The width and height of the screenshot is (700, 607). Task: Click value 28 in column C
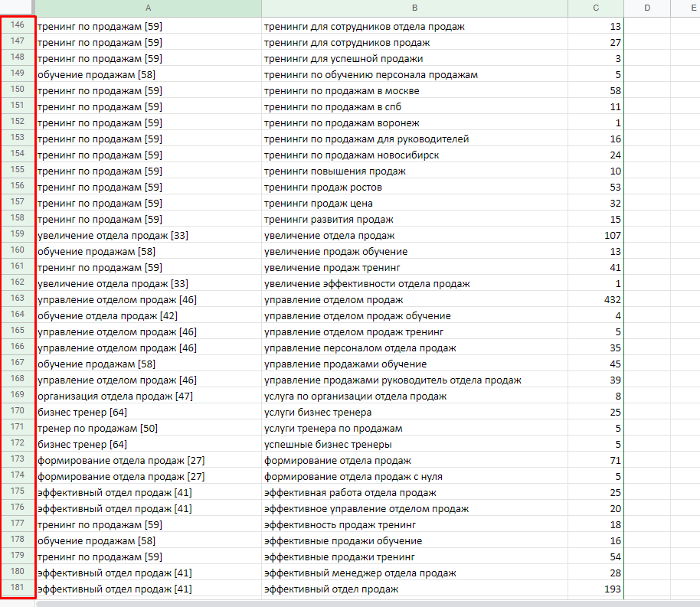point(615,573)
